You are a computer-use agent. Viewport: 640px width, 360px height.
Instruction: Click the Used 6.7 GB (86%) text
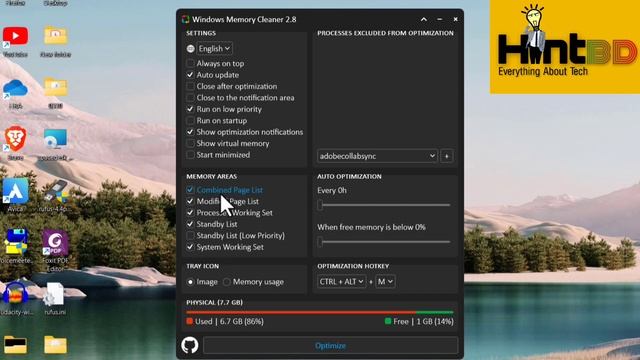click(x=229, y=322)
